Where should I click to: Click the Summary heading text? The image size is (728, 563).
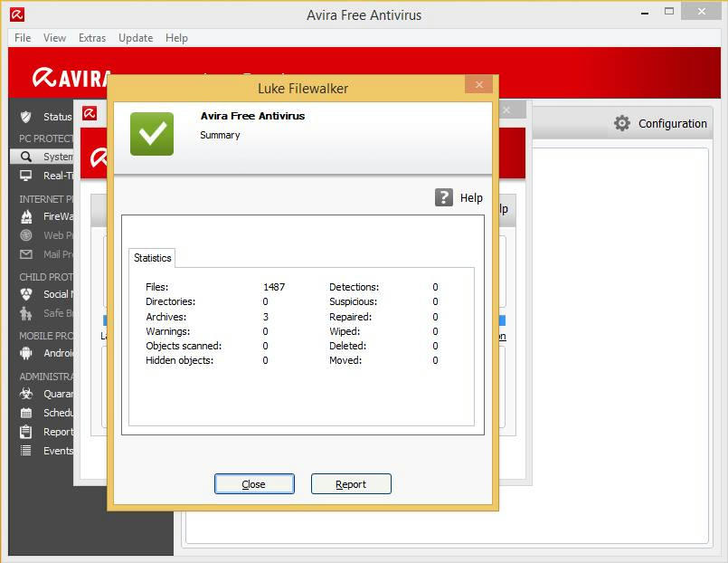(220, 135)
